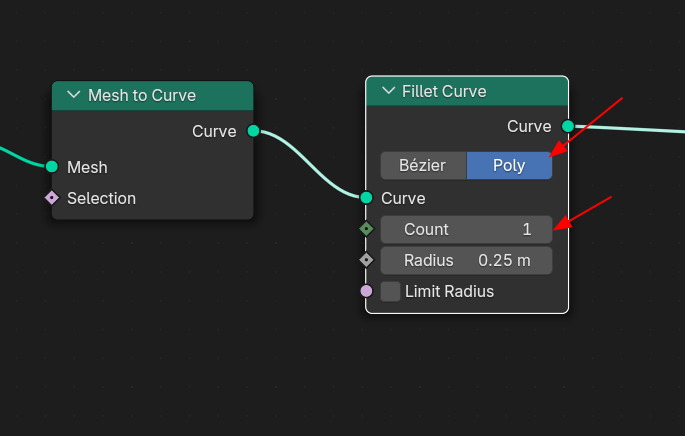This screenshot has height=436, width=685.
Task: Click the Radius diamond socket
Action: (367, 260)
